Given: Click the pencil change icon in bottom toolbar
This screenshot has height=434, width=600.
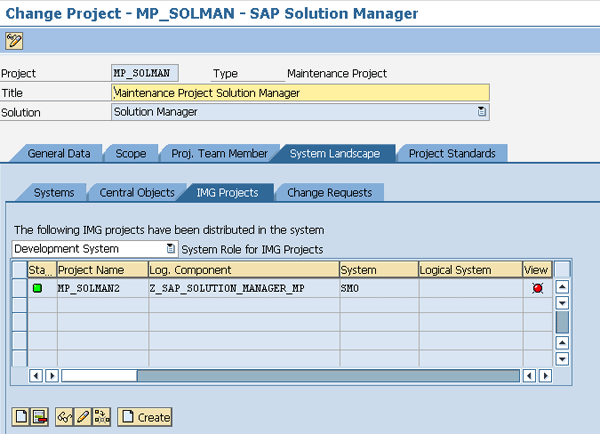Looking at the screenshot, I should pyautogui.click(x=83, y=416).
